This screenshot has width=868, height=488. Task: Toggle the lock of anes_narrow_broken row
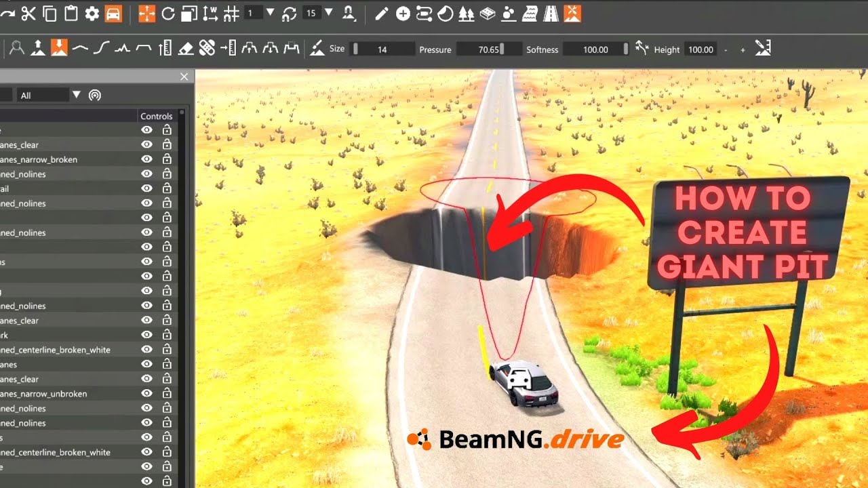point(167,159)
